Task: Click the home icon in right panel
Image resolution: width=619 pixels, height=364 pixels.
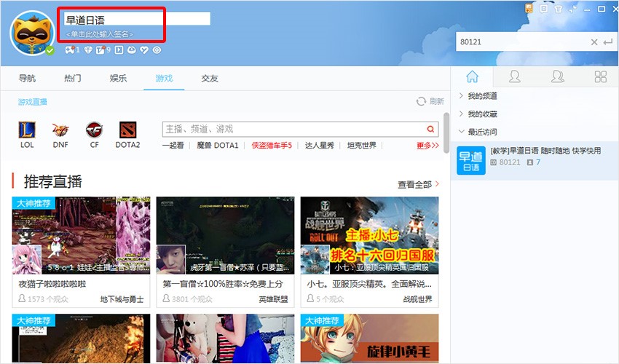Action: click(x=473, y=76)
